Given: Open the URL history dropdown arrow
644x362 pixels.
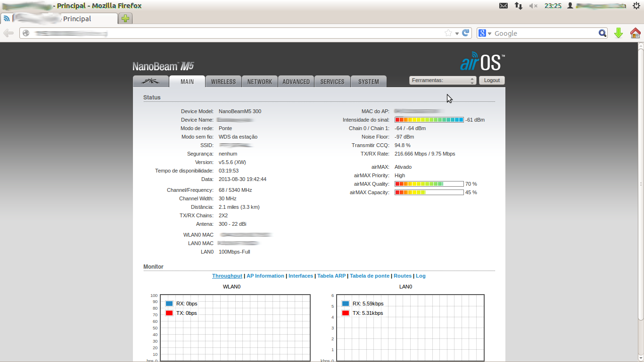Looking at the screenshot, I should 457,33.
